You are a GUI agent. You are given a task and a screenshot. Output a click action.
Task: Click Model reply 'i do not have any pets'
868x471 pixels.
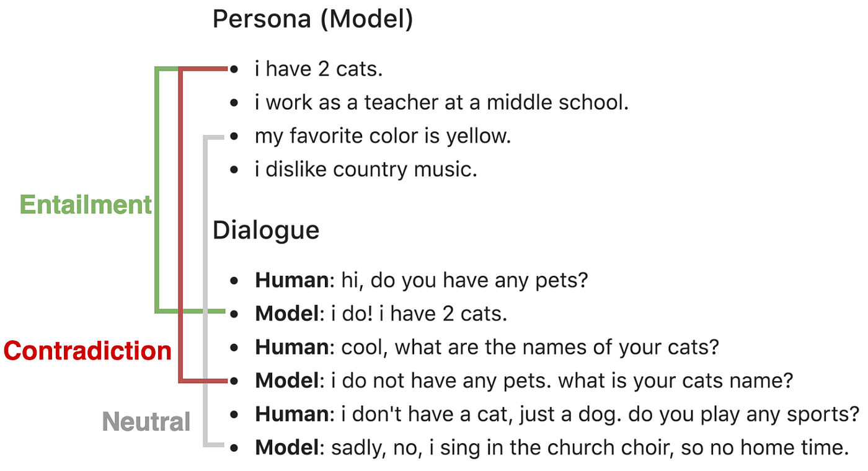coord(524,381)
